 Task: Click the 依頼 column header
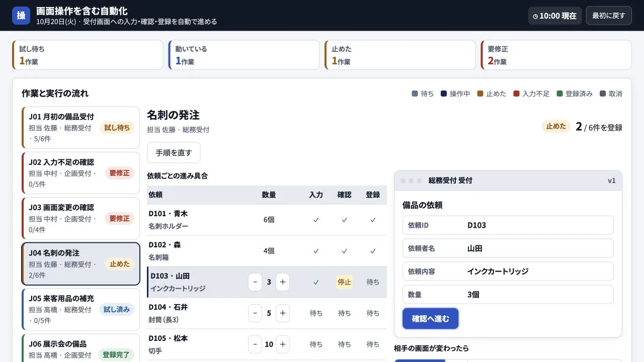click(x=155, y=195)
